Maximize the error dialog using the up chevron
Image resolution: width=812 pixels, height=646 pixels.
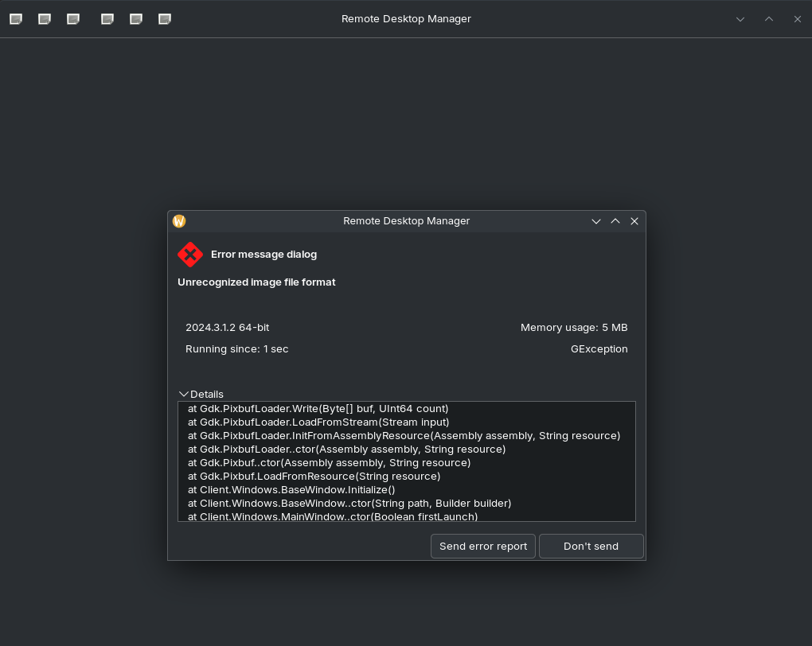615,221
